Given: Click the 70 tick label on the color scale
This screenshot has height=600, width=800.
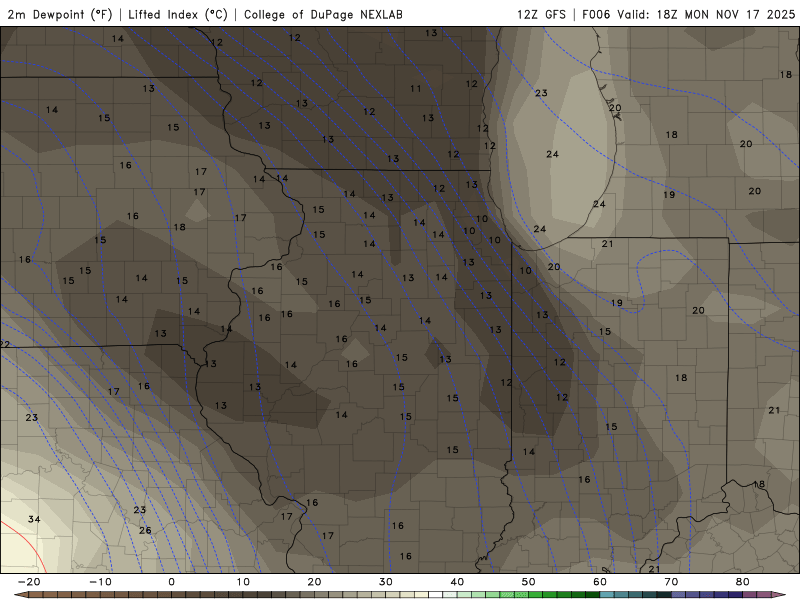Looking at the screenshot, I should [x=671, y=582].
